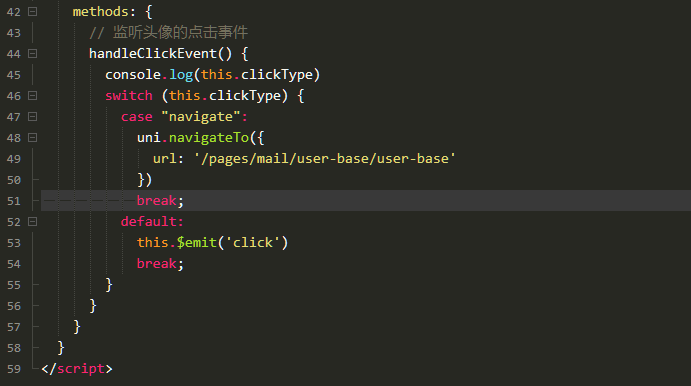The width and height of the screenshot is (691, 386).
Task: Collapse the switch statement fold marker
Action: [33, 96]
